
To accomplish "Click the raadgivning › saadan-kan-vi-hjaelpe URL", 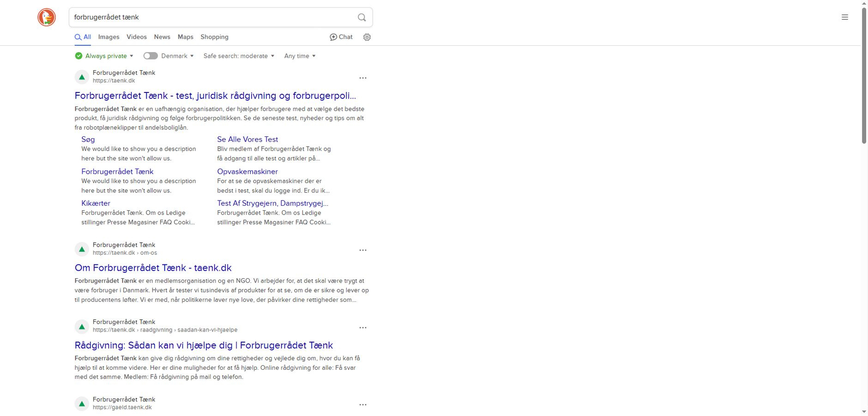I will click(x=165, y=330).
